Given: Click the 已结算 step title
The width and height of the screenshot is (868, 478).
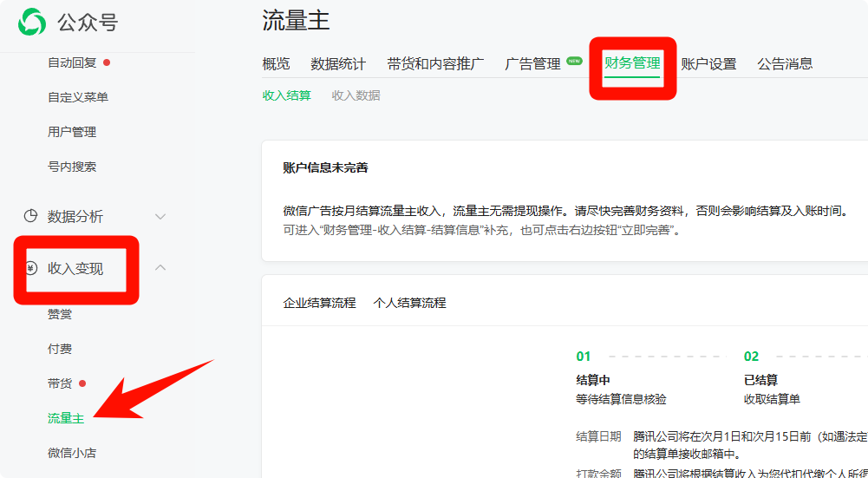Looking at the screenshot, I should pyautogui.click(x=760, y=380).
